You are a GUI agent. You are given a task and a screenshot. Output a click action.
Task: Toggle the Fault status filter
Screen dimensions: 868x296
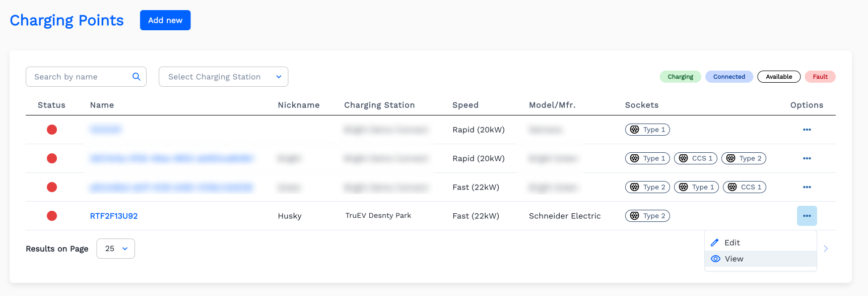[820, 77]
